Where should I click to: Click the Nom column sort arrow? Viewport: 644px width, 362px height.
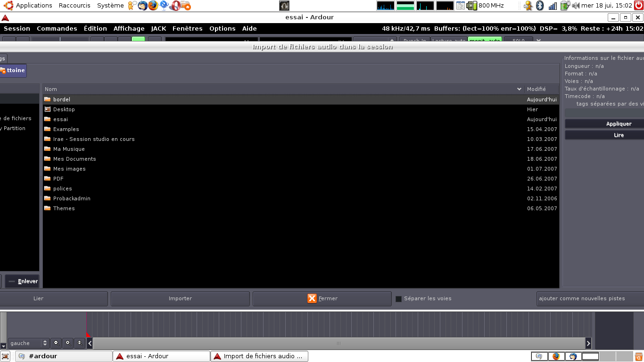tap(519, 89)
